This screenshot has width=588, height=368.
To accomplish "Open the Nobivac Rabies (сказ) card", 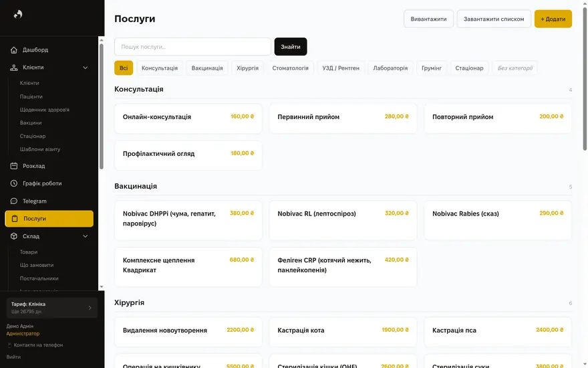I will (498, 220).
